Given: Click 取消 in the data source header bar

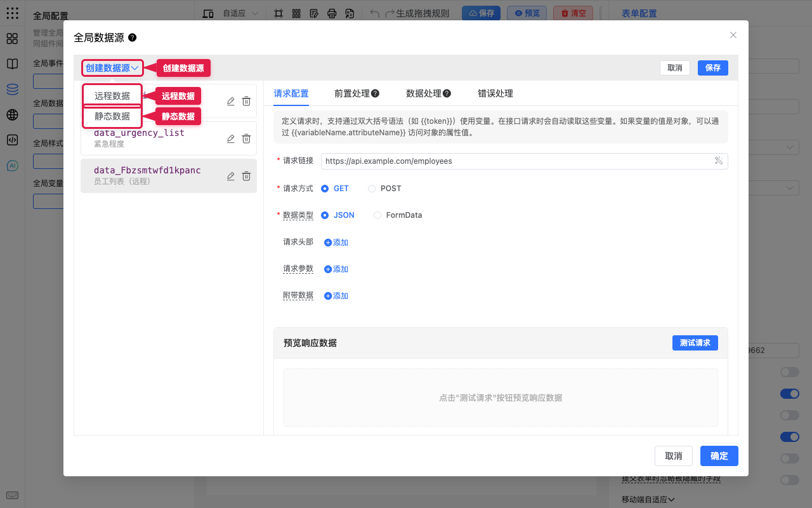Looking at the screenshot, I should point(675,68).
